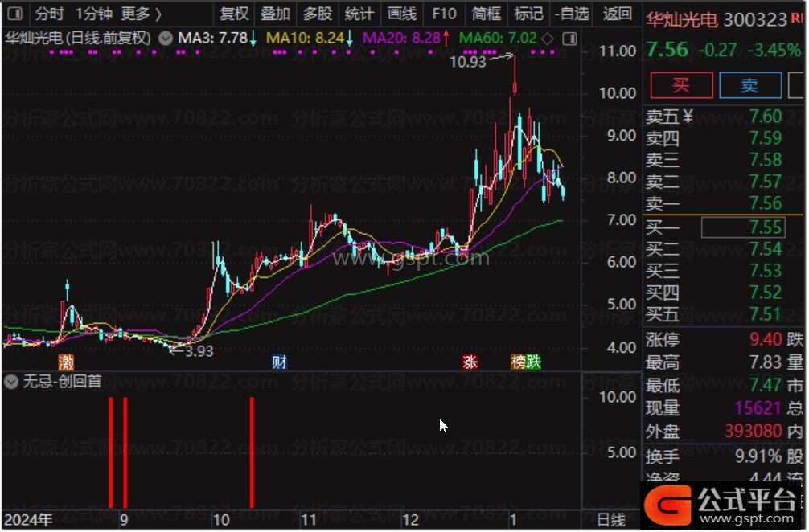Viewport: 809px width, 532px height.
Task: Click the 榜 marker below the chart
Action: 518,362
